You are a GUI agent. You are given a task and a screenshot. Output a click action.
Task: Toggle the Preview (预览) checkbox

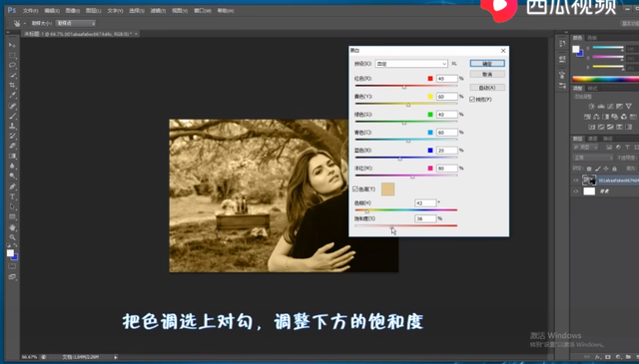click(x=472, y=100)
